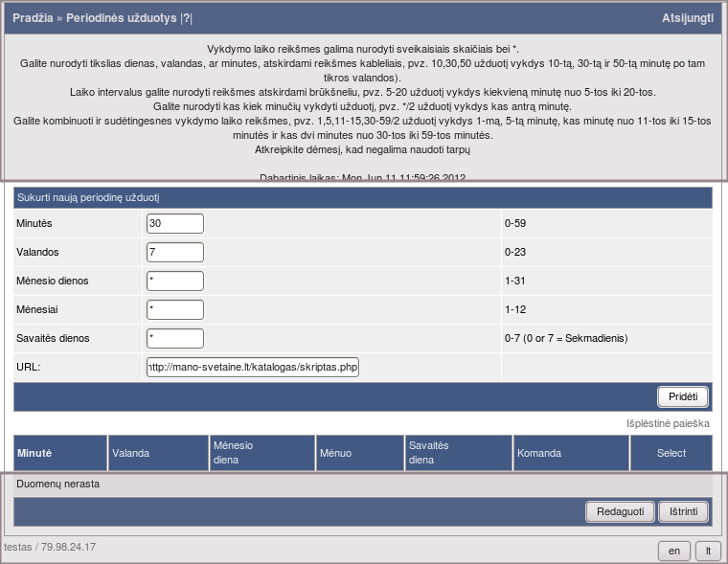Click the URL input field
The width and height of the screenshot is (728, 564).
click(x=253, y=368)
